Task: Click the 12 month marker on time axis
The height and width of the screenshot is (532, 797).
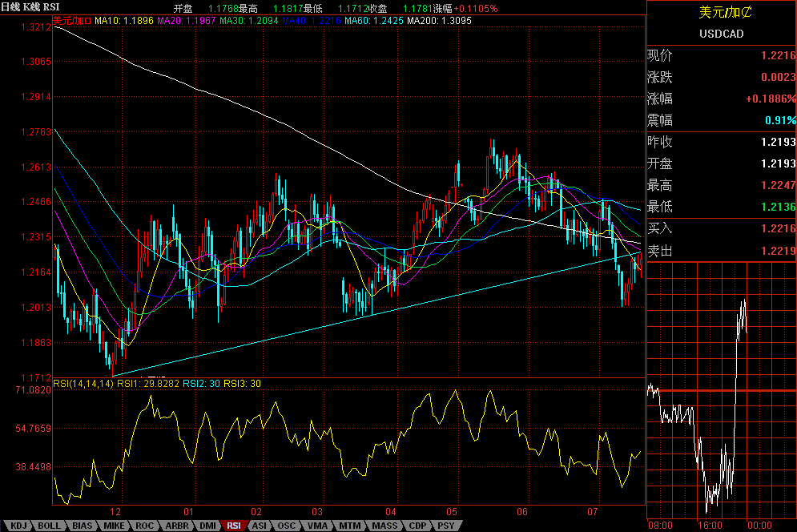Action: pyautogui.click(x=115, y=512)
